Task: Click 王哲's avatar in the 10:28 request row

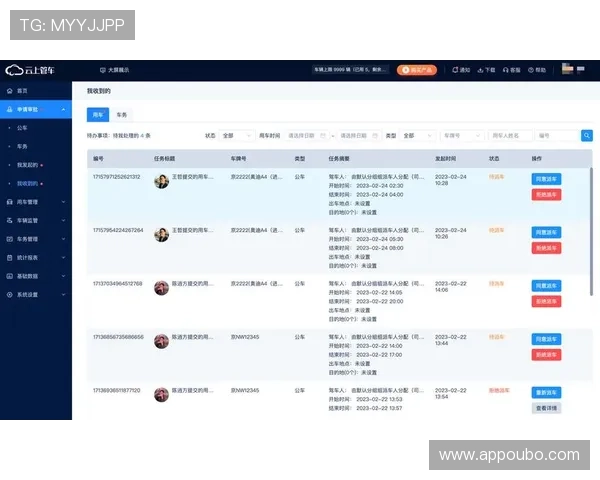Action: 161,181
